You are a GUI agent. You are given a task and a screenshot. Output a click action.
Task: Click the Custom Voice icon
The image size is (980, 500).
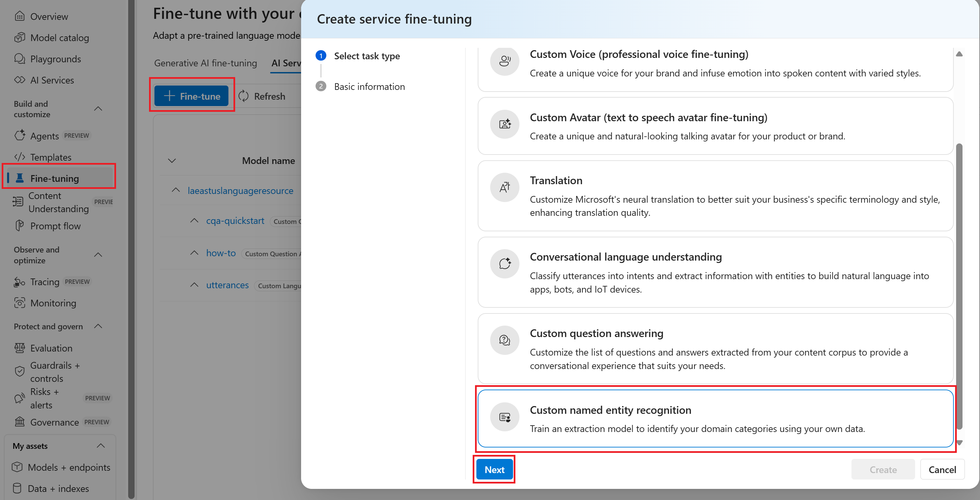click(x=504, y=61)
